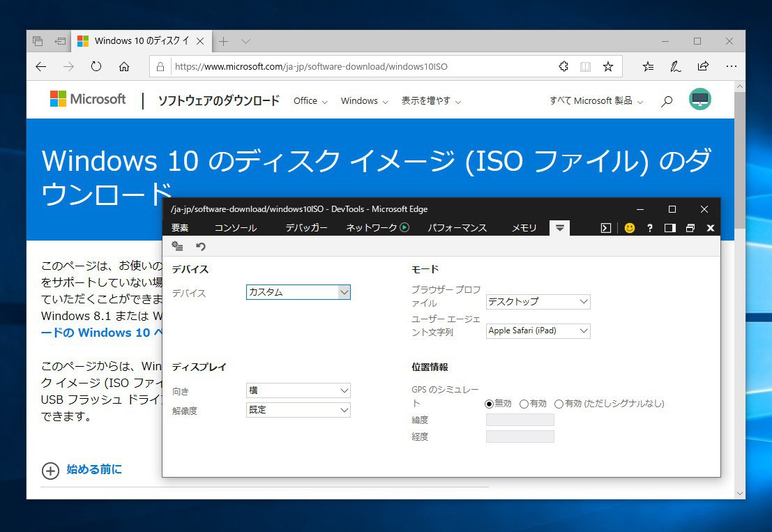Click the 緯度 latitude input field
Screen dimensions: 772x532
520,420
